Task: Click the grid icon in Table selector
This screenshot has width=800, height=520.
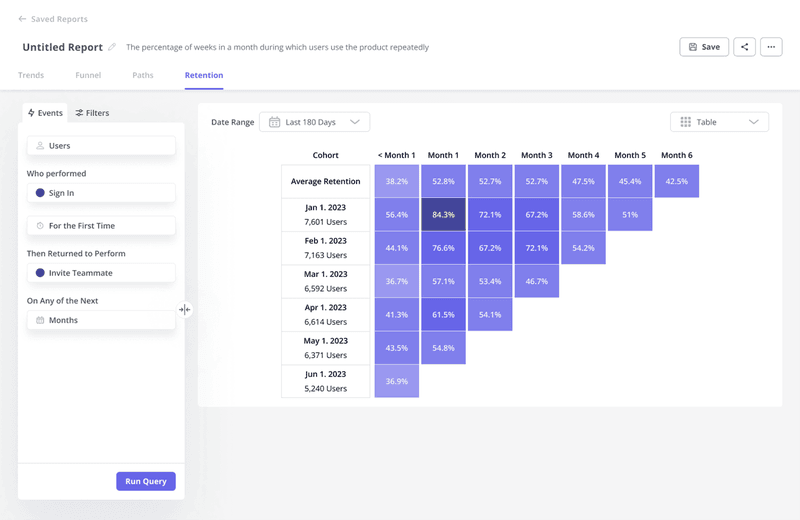Action: click(x=685, y=122)
